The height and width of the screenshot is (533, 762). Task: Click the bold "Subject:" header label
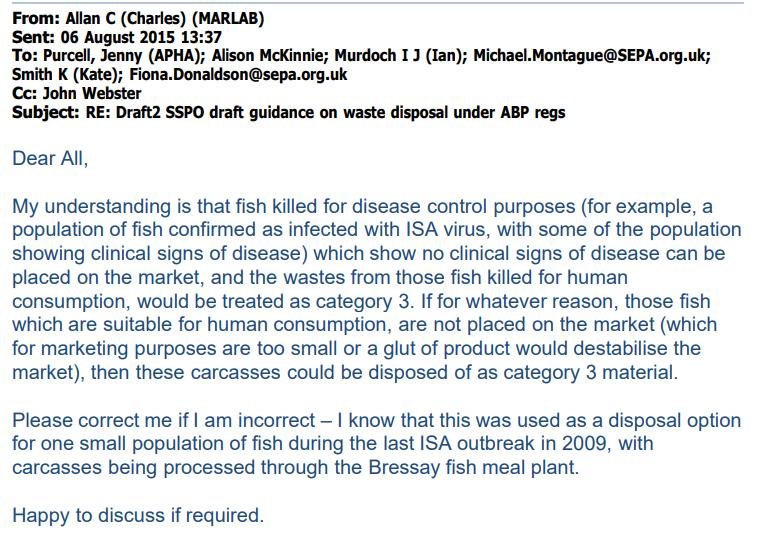(x=43, y=112)
